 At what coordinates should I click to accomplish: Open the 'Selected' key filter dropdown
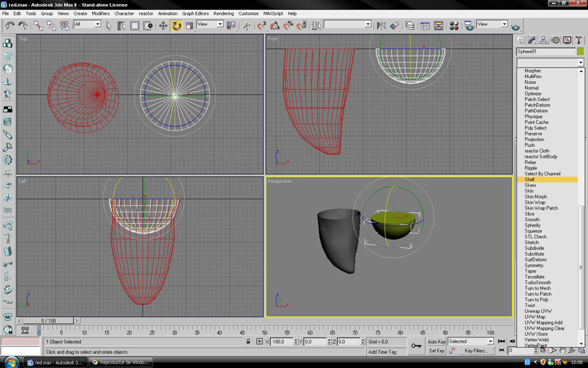pos(471,341)
